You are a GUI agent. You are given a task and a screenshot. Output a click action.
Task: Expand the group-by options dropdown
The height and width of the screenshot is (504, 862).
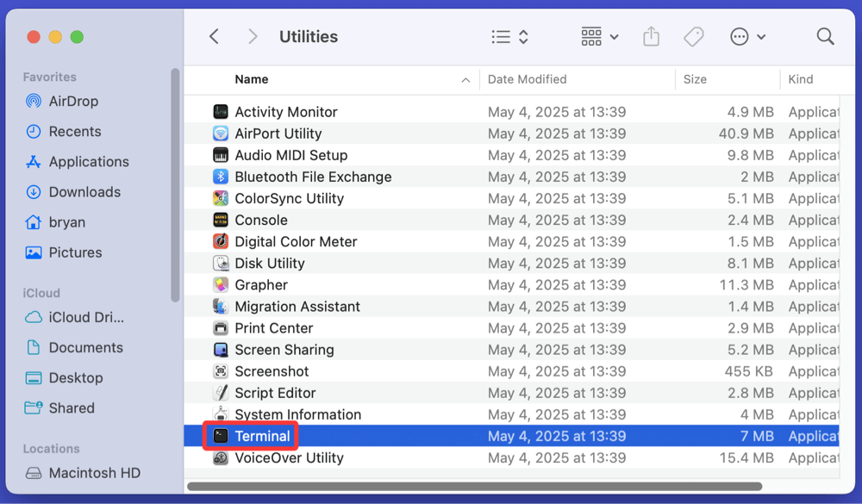(600, 36)
